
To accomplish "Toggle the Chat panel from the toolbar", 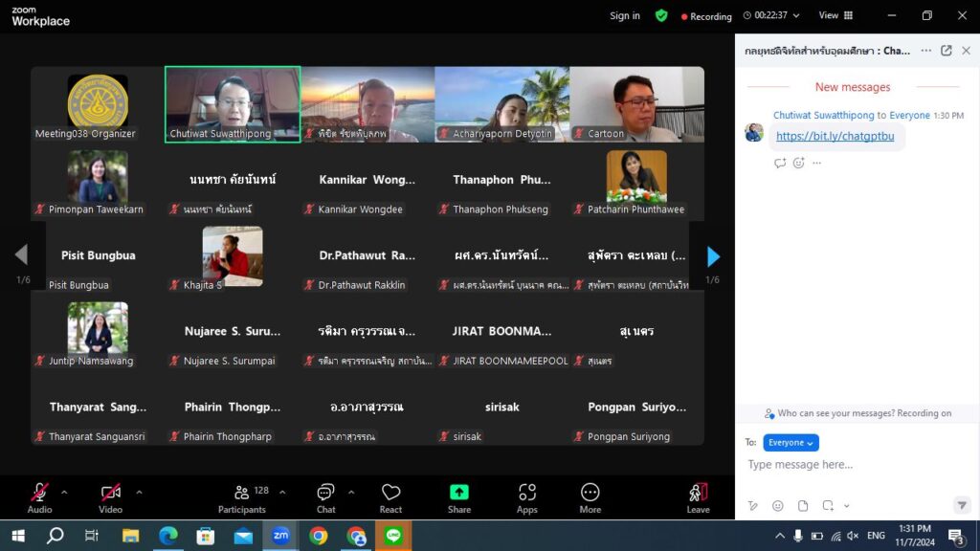I will [x=325, y=494].
